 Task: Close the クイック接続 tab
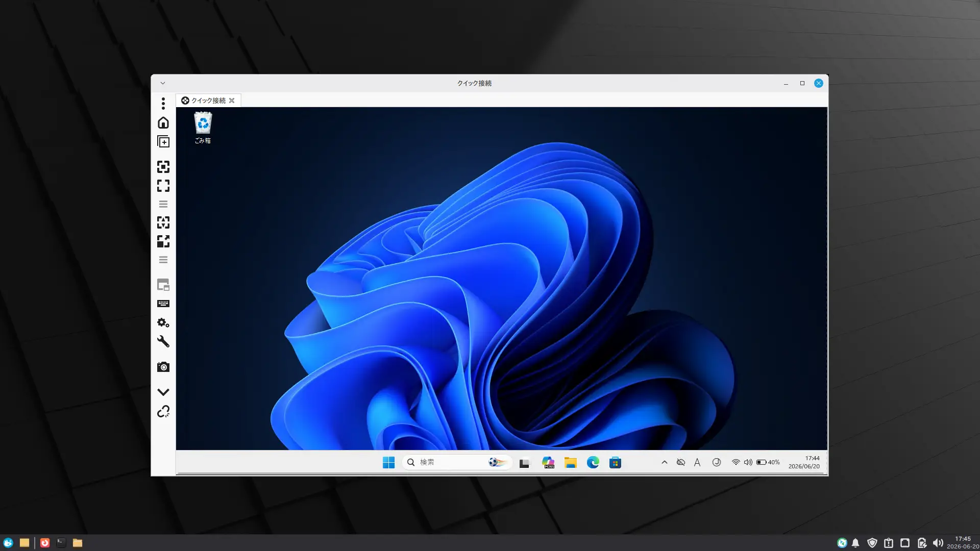pyautogui.click(x=232, y=101)
